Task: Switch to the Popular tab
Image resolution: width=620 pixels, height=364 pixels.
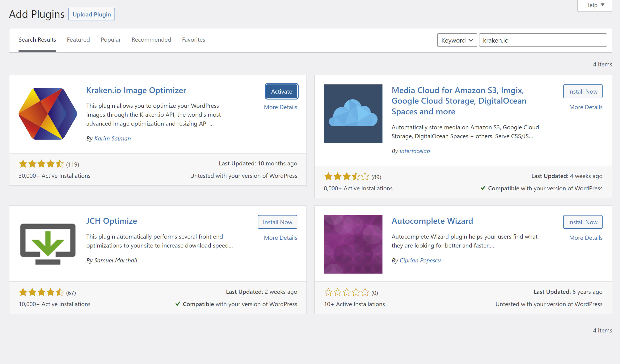Action: pyautogui.click(x=111, y=40)
